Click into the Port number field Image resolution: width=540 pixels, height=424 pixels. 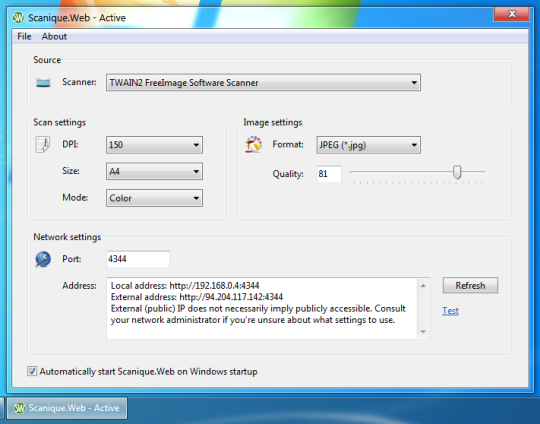click(x=137, y=259)
